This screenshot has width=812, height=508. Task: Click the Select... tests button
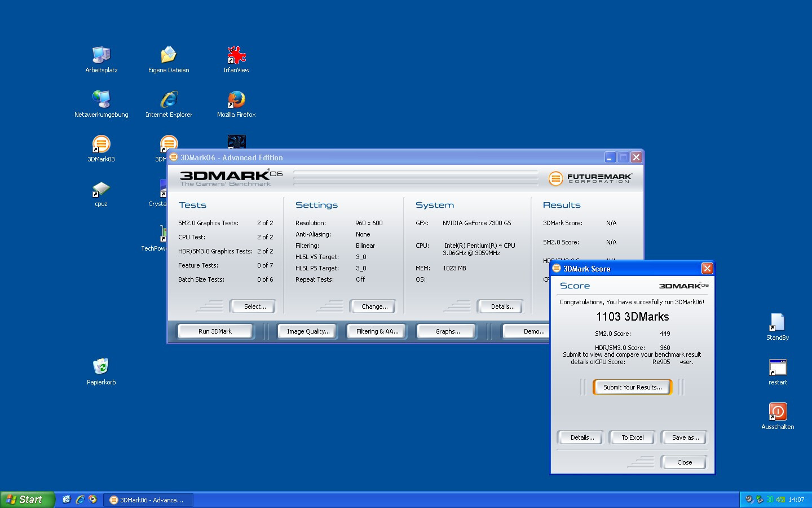tap(252, 306)
